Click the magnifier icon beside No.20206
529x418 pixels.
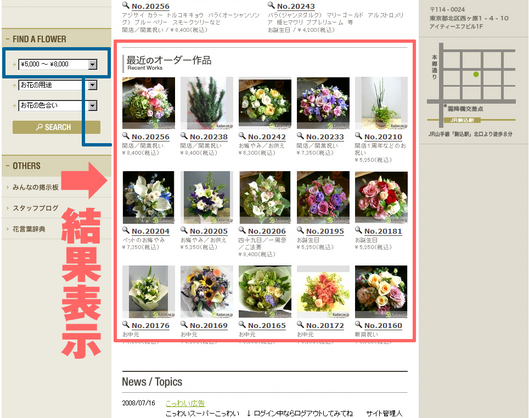point(242,230)
